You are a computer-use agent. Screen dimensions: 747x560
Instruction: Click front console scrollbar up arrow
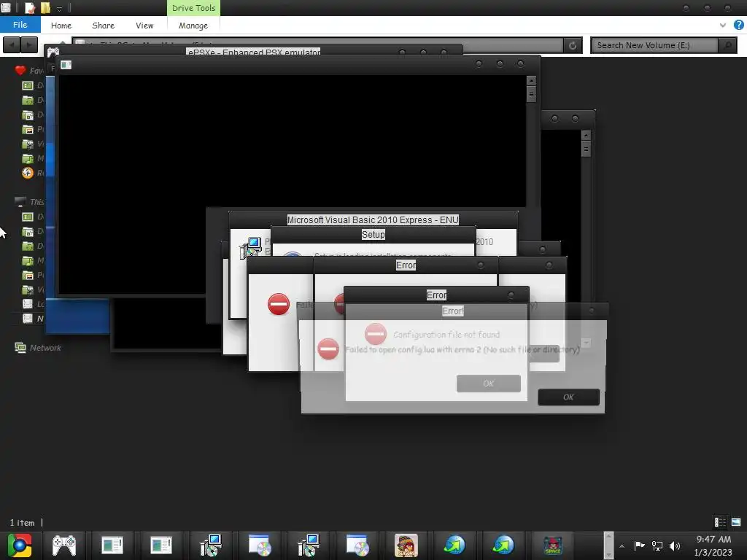point(531,81)
